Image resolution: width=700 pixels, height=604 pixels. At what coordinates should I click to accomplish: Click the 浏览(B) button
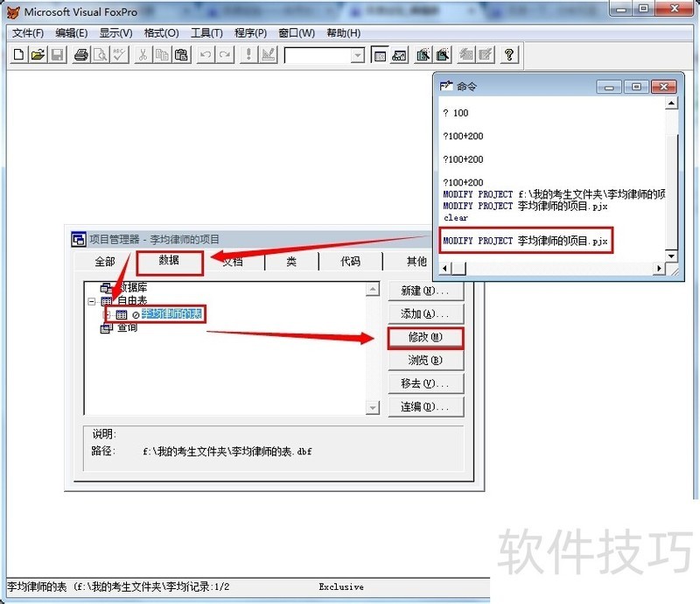pos(426,361)
